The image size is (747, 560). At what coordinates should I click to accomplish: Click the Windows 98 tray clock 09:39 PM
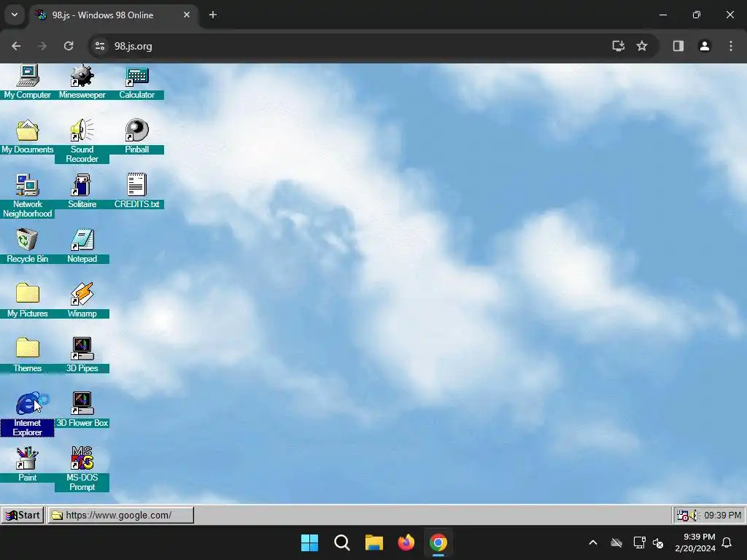(x=723, y=516)
